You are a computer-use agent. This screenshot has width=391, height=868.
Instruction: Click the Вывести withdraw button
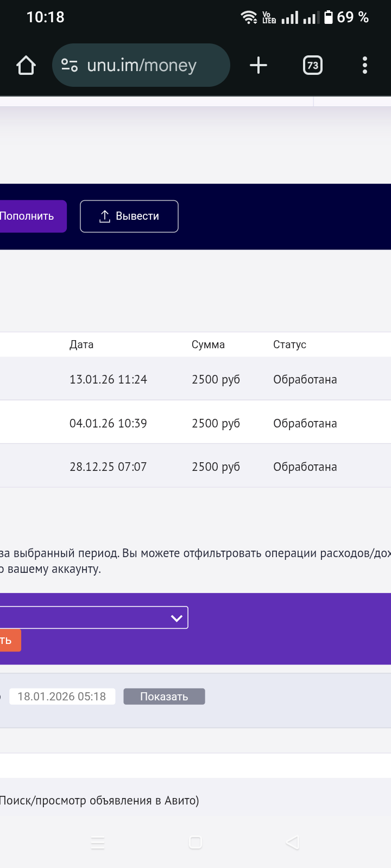pos(129,216)
